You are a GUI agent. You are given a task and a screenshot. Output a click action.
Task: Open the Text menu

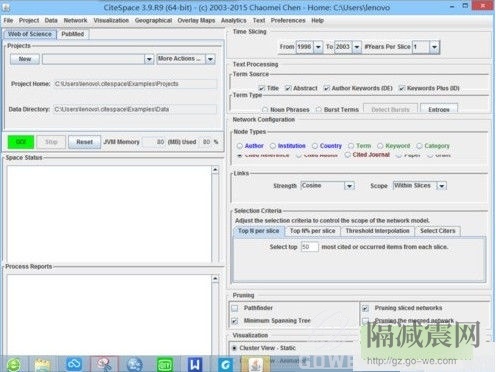click(x=259, y=20)
